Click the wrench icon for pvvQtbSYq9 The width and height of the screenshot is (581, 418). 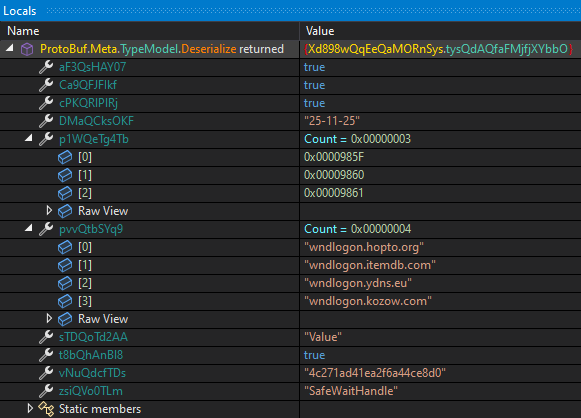(x=46, y=229)
